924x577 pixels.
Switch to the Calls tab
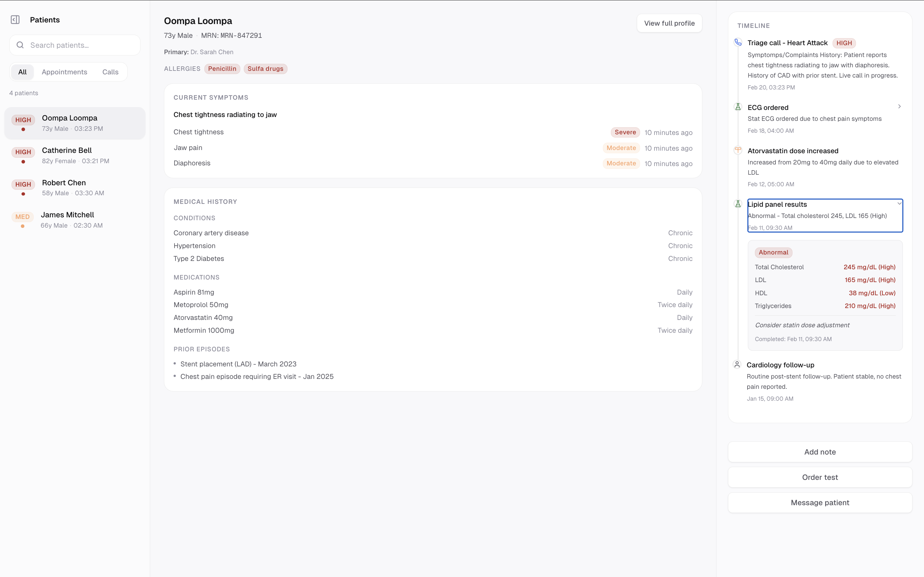point(110,72)
